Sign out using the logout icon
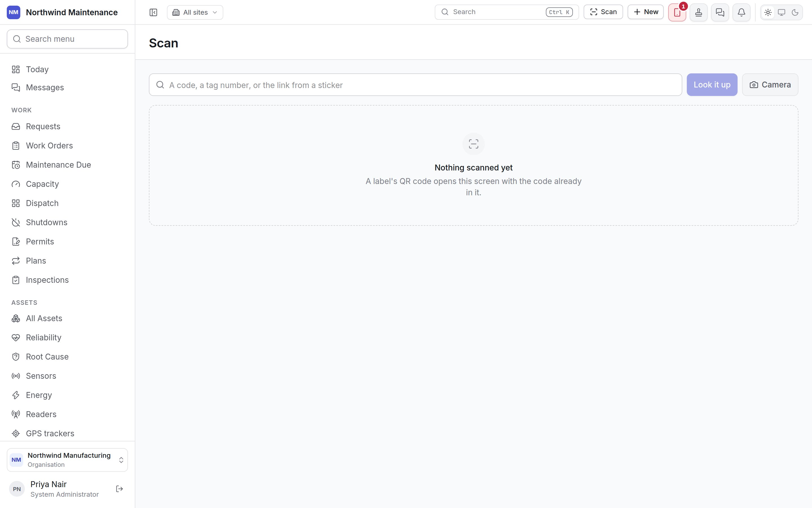812x508 pixels. coord(120,489)
